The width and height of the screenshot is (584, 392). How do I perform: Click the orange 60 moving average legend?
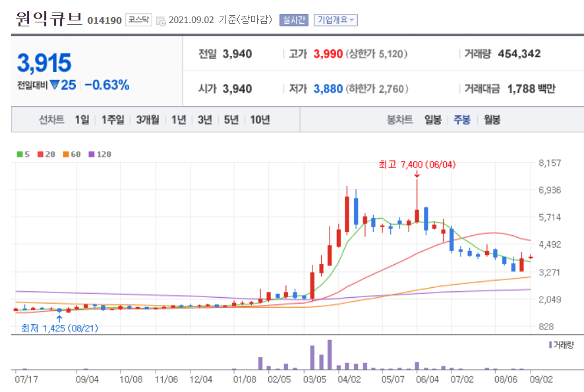(72, 154)
